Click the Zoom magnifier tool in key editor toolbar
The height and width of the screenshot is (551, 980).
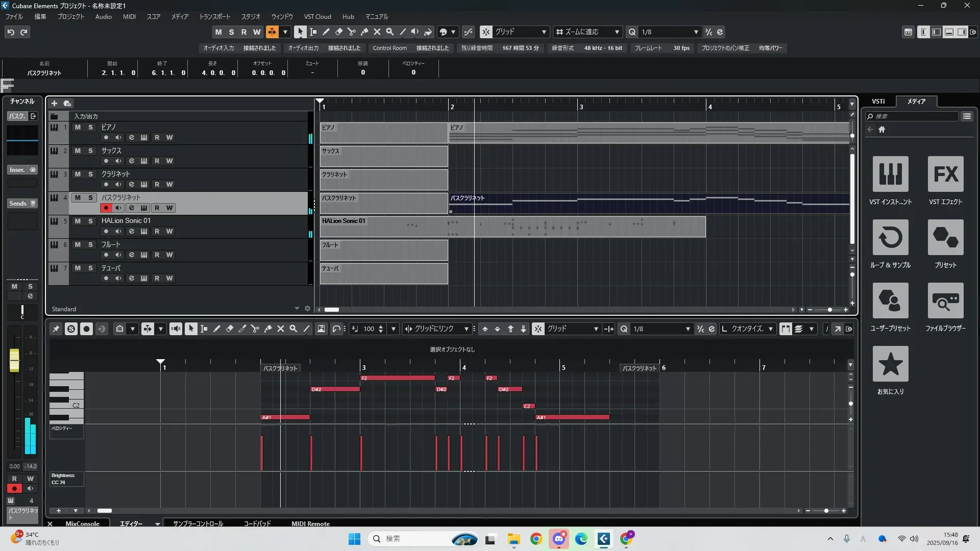pyautogui.click(x=293, y=329)
